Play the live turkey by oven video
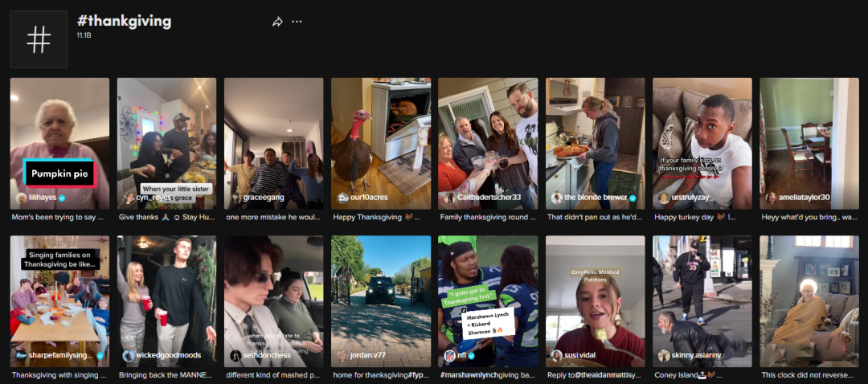Image resolution: width=868 pixels, height=384 pixels. [x=381, y=143]
